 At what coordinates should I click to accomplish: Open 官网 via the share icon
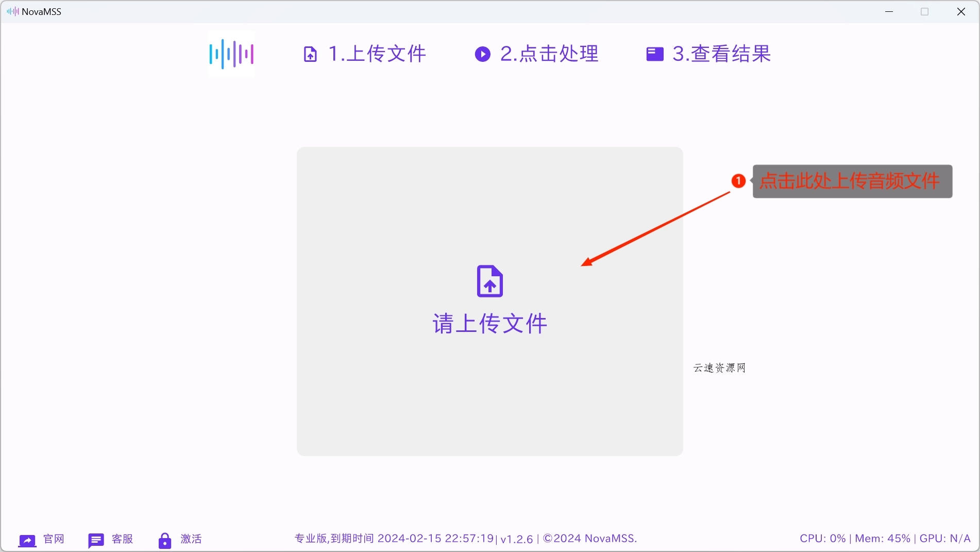point(27,539)
